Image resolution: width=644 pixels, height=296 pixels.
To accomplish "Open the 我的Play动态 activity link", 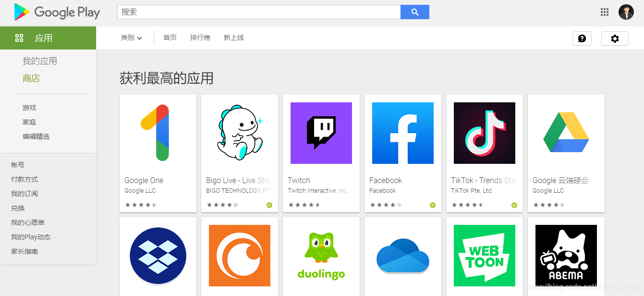I will point(31,237).
